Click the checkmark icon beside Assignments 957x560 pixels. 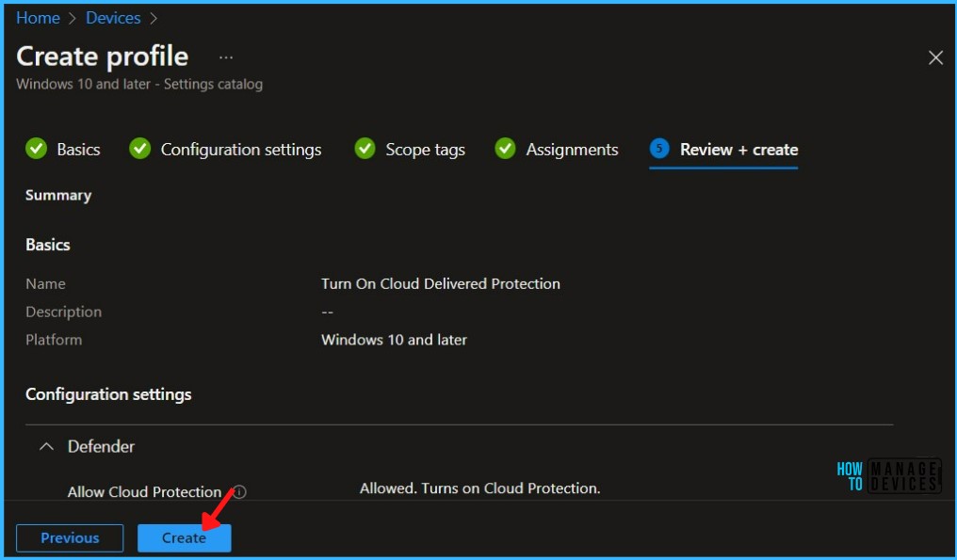(x=506, y=149)
